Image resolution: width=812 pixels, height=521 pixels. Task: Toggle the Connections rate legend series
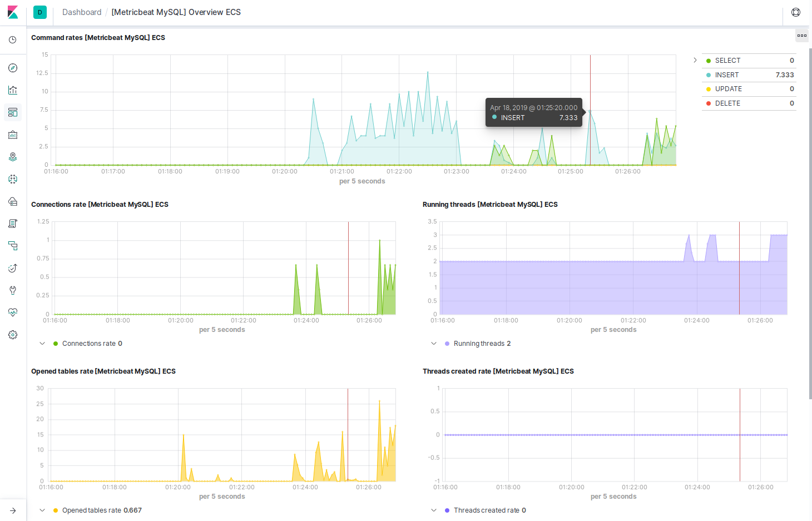coord(87,344)
